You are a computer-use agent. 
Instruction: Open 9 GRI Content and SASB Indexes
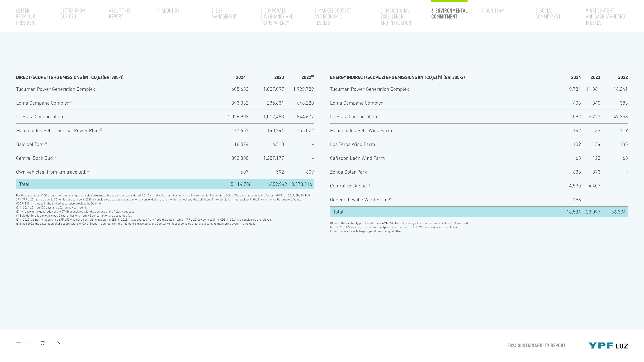(605, 17)
